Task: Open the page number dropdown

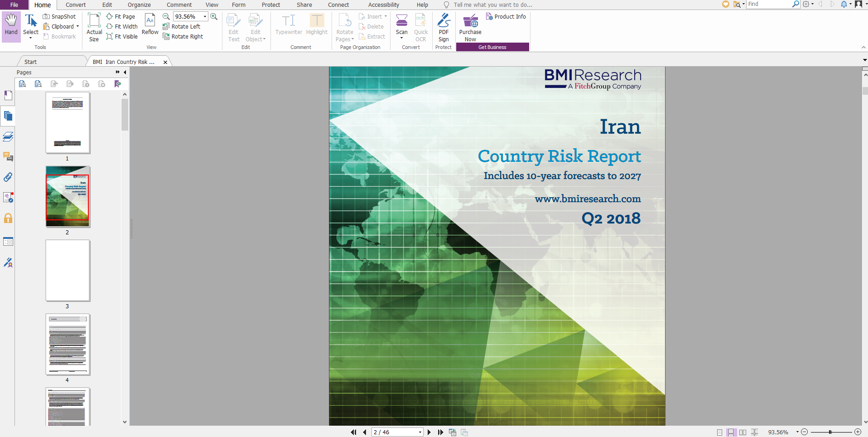Action: [x=420, y=432]
